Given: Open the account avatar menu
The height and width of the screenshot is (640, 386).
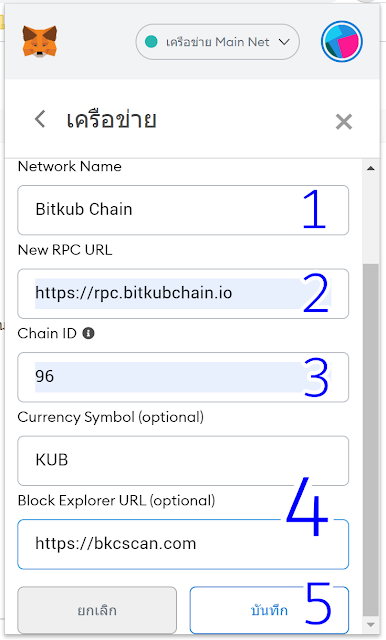Looking at the screenshot, I should pos(342,42).
